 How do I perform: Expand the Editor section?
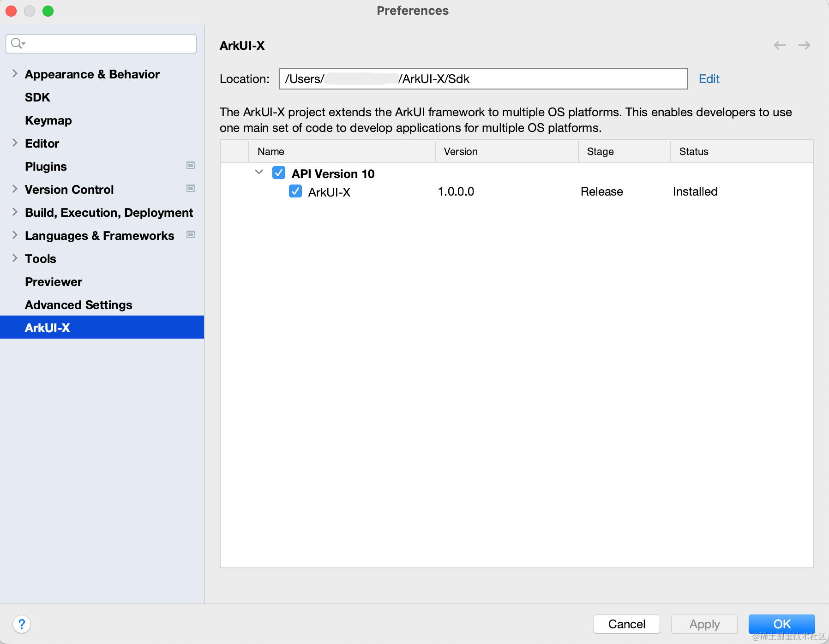15,143
